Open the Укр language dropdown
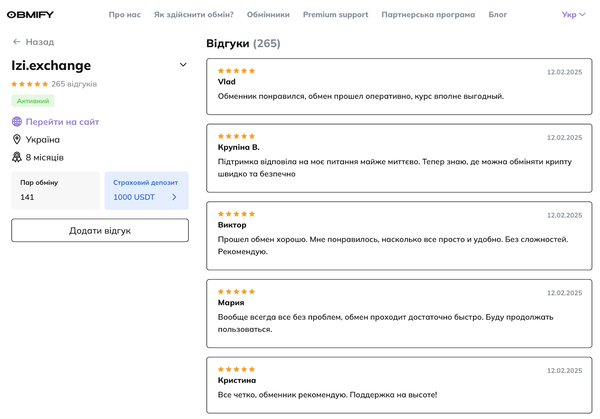 573,15
